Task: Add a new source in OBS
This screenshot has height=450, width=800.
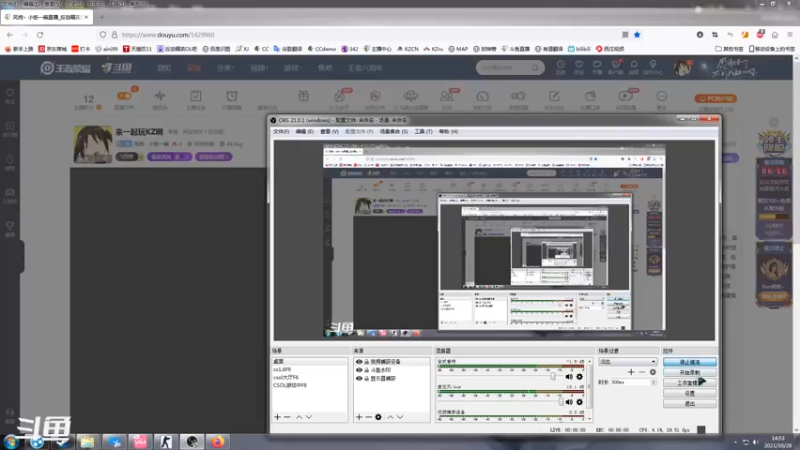Action: point(359,417)
